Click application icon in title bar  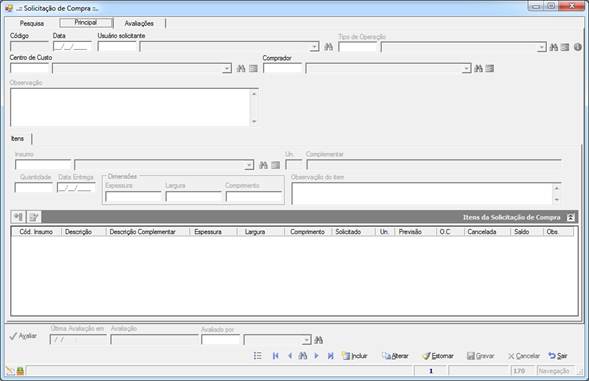click(x=9, y=8)
